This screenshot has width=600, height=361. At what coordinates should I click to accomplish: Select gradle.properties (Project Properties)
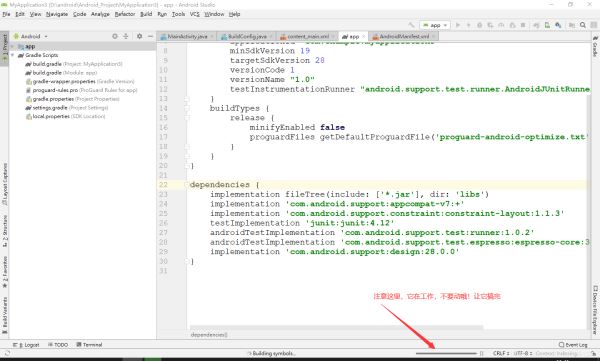(72, 99)
